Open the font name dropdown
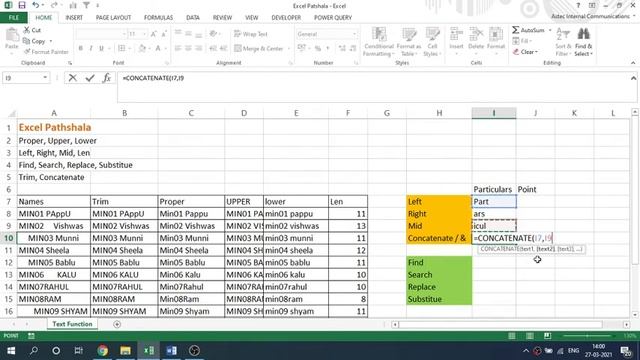The image size is (640, 360). tap(123, 34)
